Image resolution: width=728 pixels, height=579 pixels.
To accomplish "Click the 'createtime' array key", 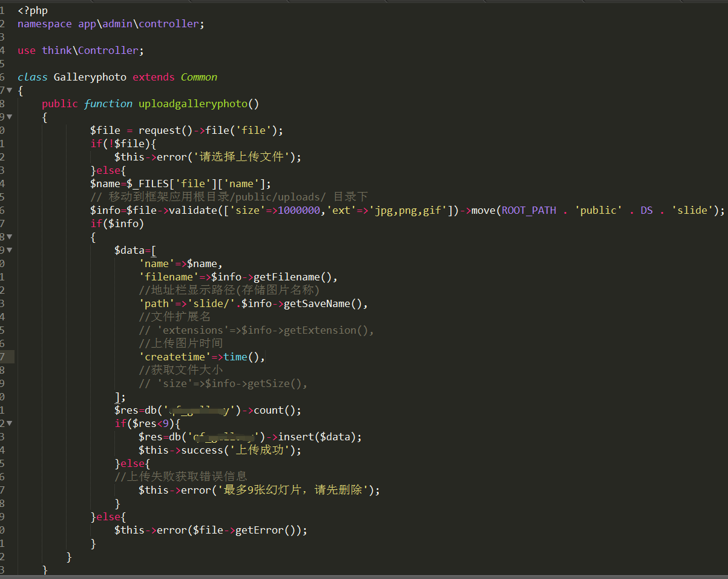I will point(175,357).
